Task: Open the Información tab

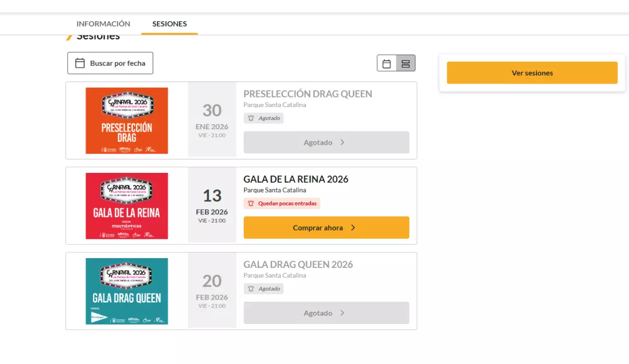Action: pos(103,24)
